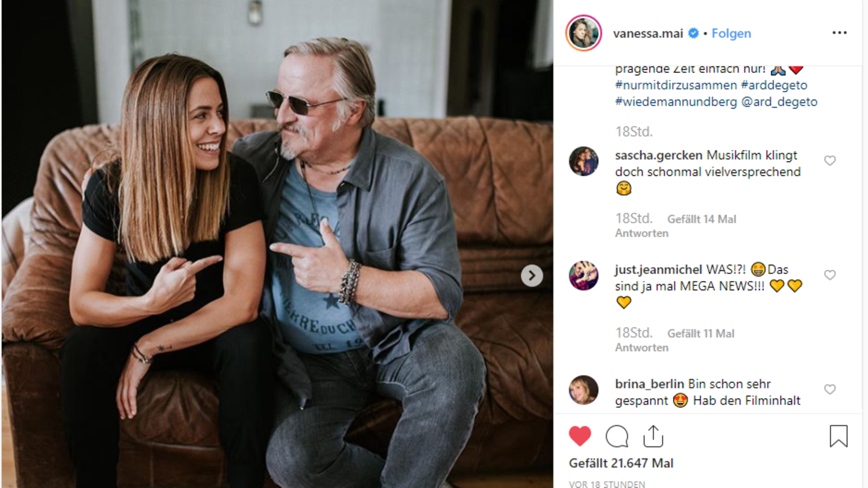
Task: Reply to sascha.gercken's comment via Antworten
Action: click(641, 233)
